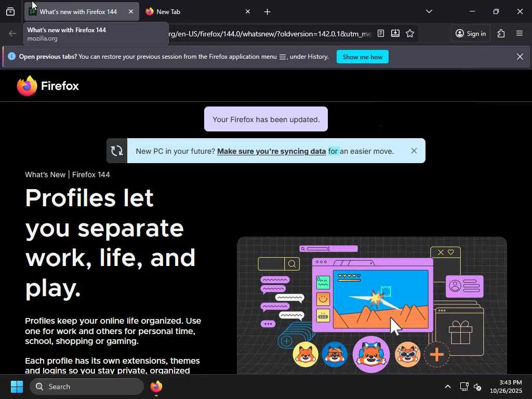This screenshot has height=399, width=532.
Task: Click the Profiles keep your online life paragraph
Action: [113, 331]
